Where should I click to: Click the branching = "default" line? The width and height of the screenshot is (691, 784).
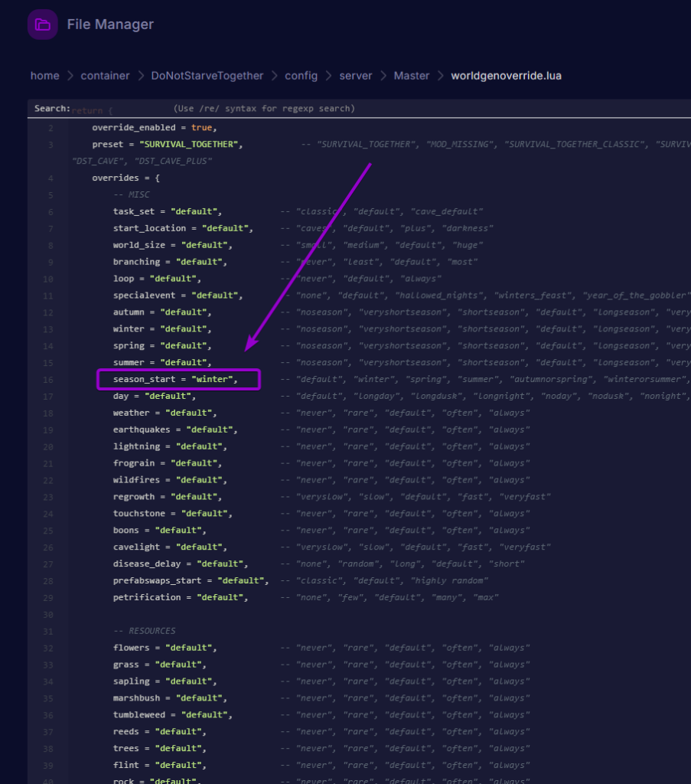(170, 262)
